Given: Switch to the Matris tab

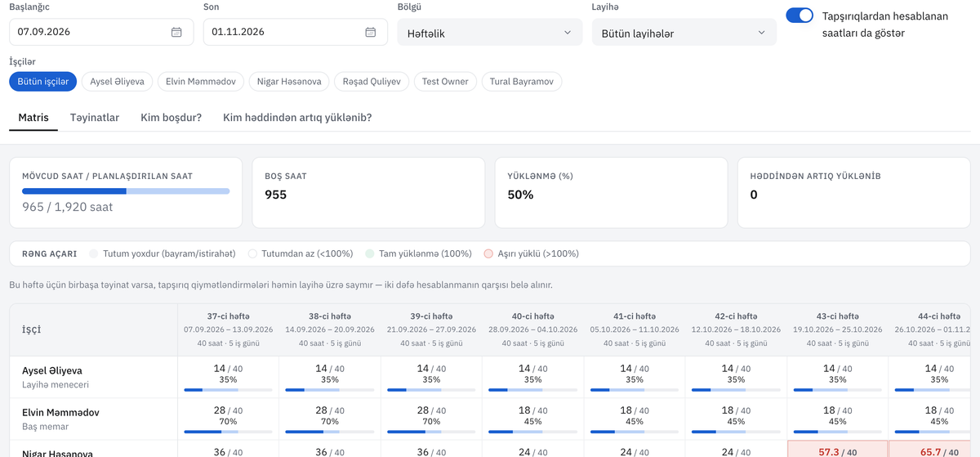Looking at the screenshot, I should click(33, 118).
